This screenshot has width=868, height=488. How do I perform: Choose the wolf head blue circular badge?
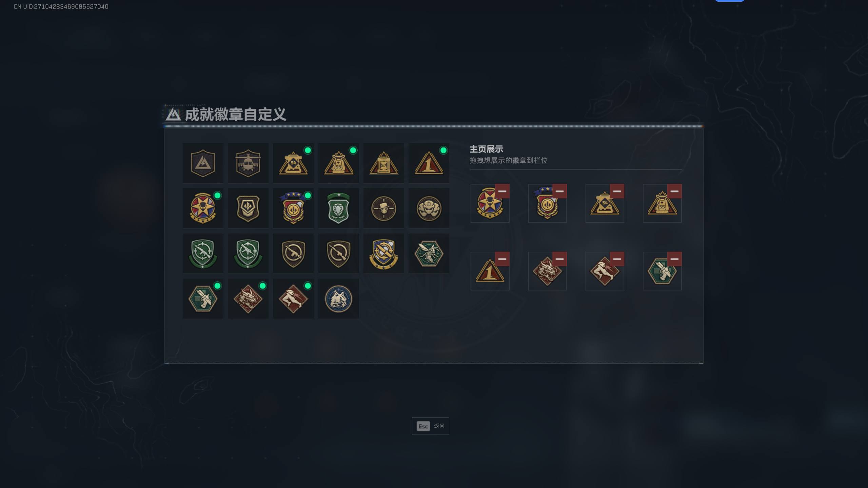[338, 299]
